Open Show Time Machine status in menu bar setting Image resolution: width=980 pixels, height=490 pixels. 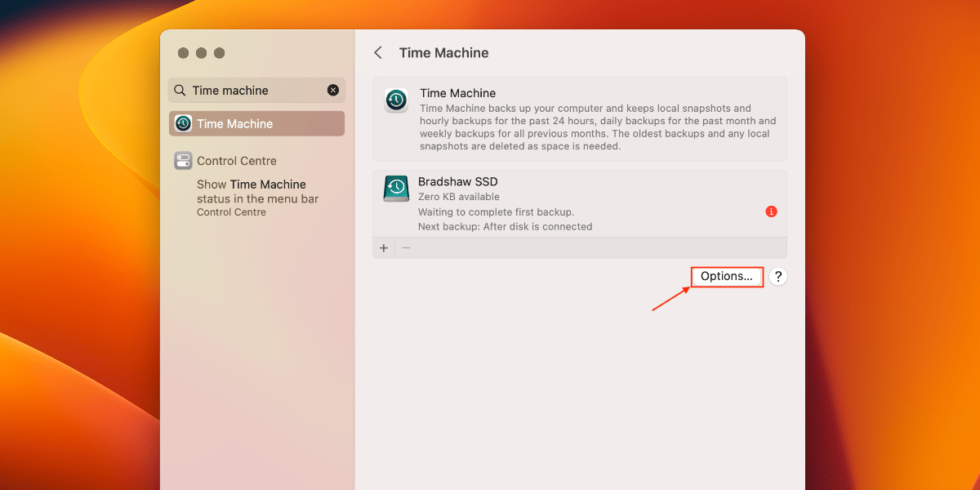(257, 191)
